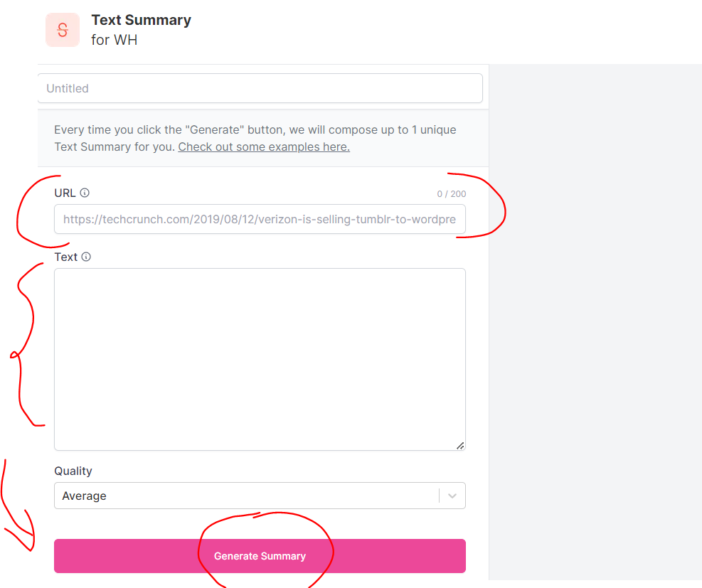Screen dimensions: 702x588
Task: Click the info icon beside Text label
Action: pos(86,257)
